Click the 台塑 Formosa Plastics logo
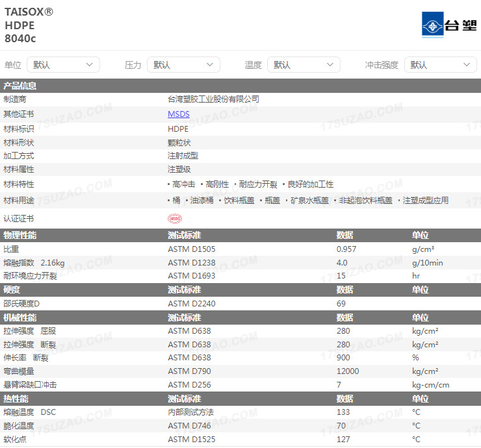Screen dimensions: 481x448 [x=449, y=25]
